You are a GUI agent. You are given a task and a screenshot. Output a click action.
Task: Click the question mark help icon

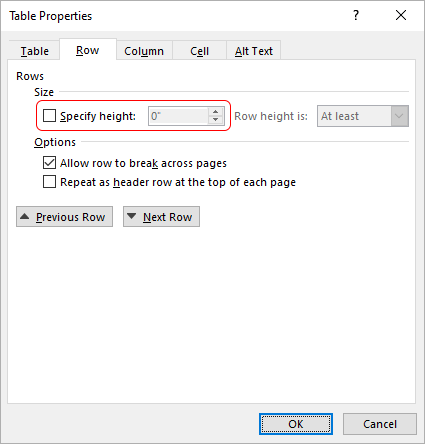click(x=356, y=15)
